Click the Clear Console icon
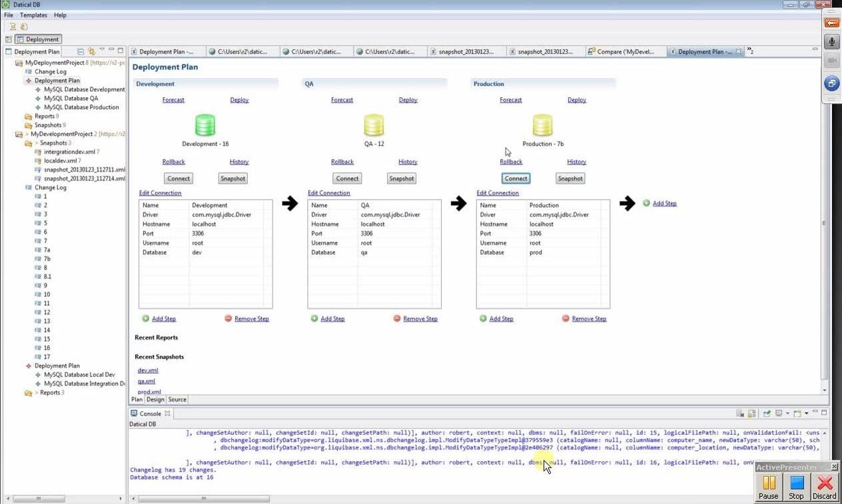This screenshot has height=504, width=842. [x=739, y=413]
